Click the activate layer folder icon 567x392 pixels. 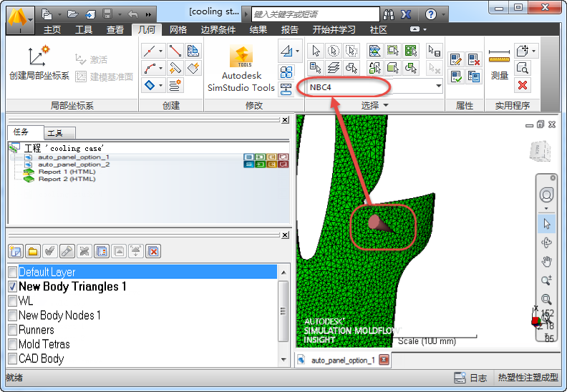click(x=33, y=251)
